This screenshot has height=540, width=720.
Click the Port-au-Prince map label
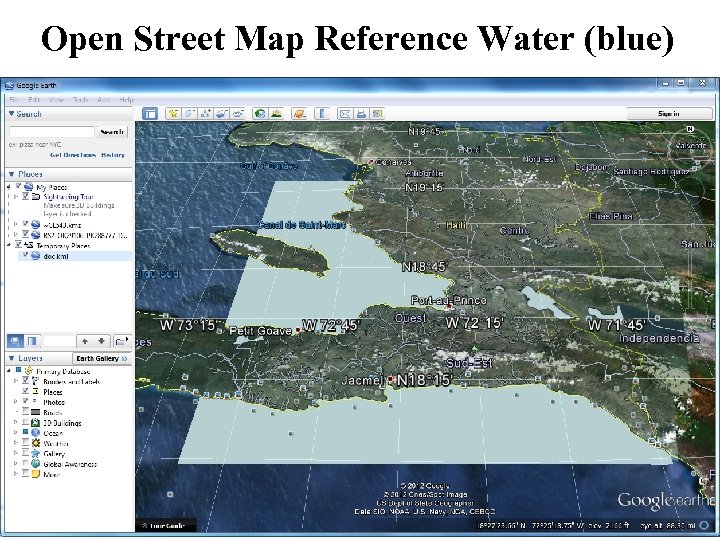[x=448, y=300]
